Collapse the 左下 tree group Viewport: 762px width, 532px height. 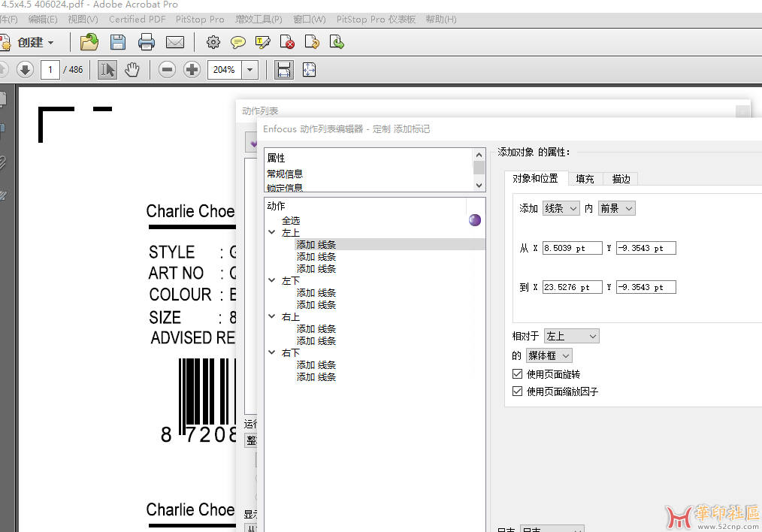271,280
